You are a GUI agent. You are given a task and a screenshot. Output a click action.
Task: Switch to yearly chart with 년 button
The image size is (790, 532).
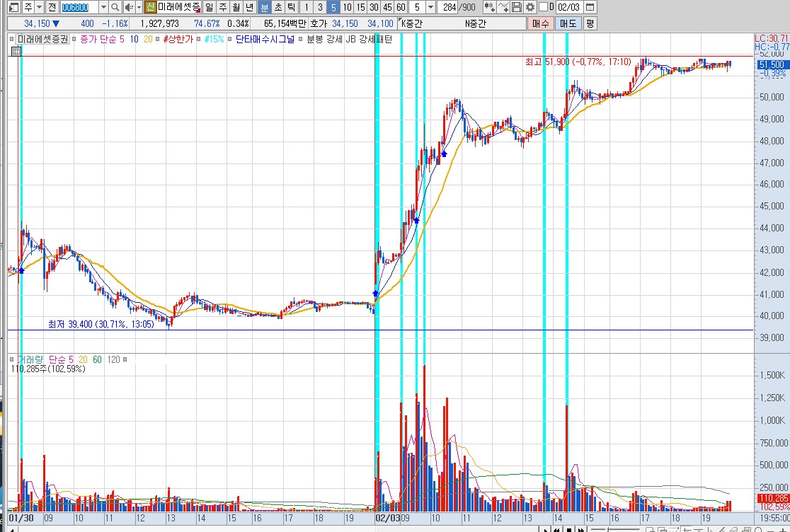pyautogui.click(x=250, y=7)
